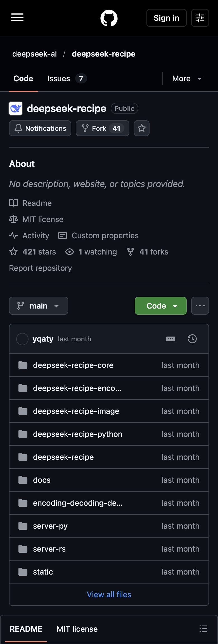Open the docs folder
The image size is (218, 644).
(42, 480)
